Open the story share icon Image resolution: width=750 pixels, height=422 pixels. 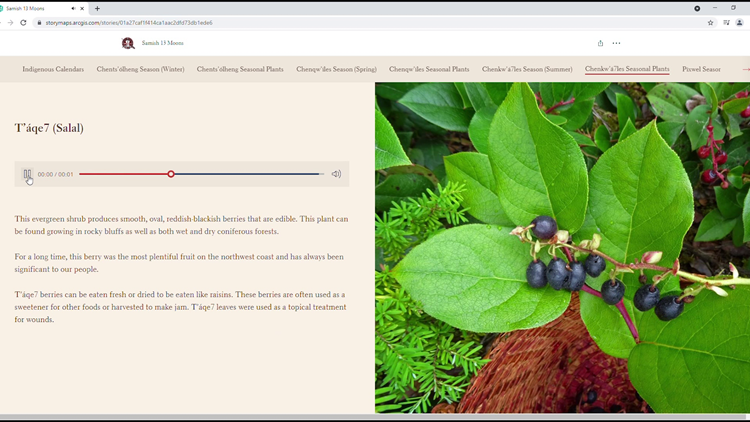(600, 43)
